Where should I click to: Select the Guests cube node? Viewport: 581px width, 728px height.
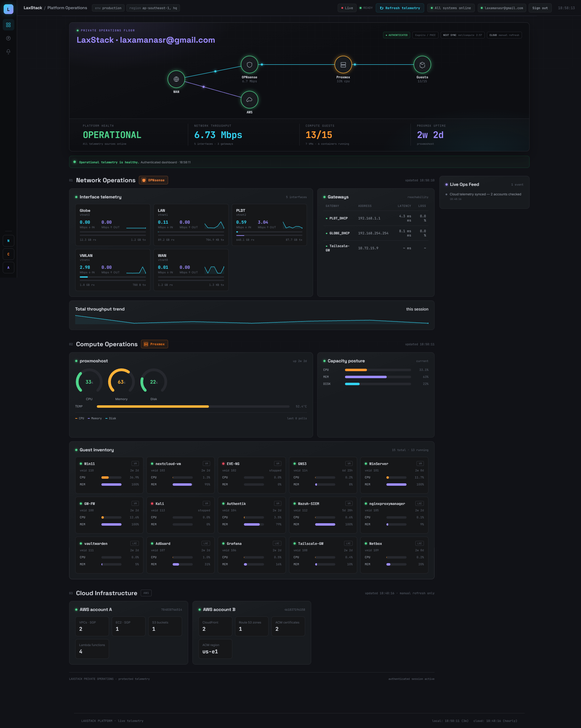(x=422, y=65)
